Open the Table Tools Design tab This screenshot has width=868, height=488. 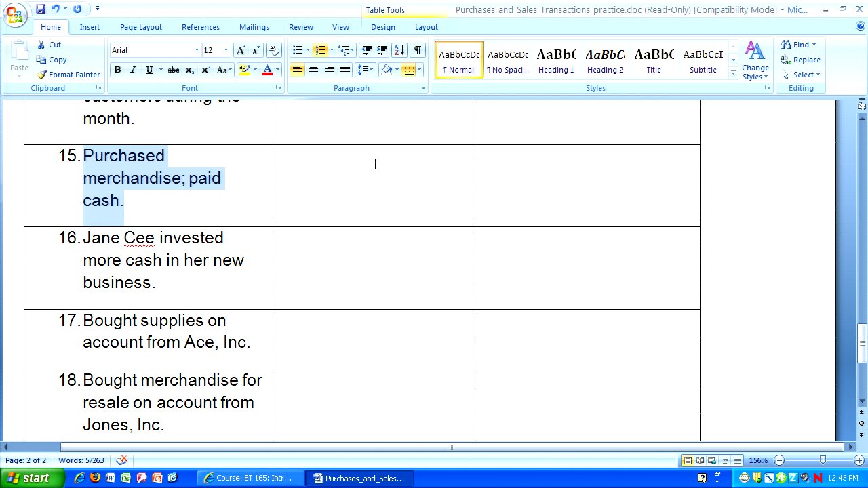(382, 27)
